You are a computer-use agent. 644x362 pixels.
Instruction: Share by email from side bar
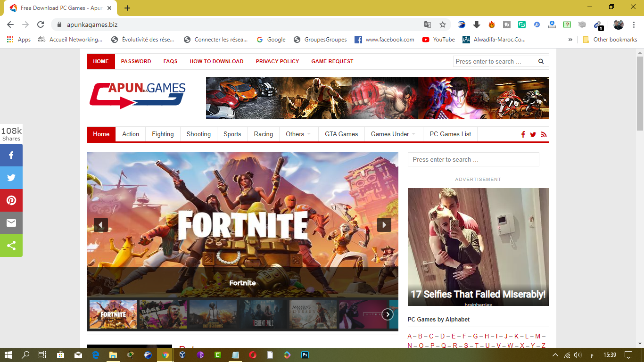click(x=11, y=223)
